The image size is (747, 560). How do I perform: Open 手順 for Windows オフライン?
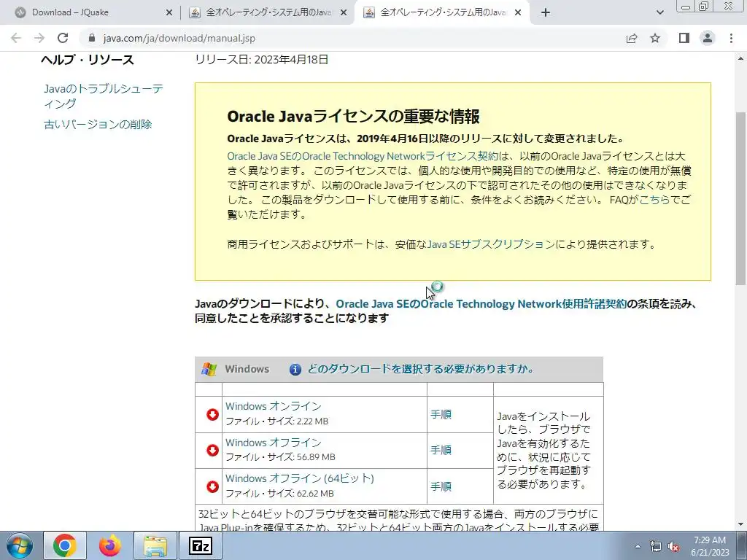(x=441, y=450)
